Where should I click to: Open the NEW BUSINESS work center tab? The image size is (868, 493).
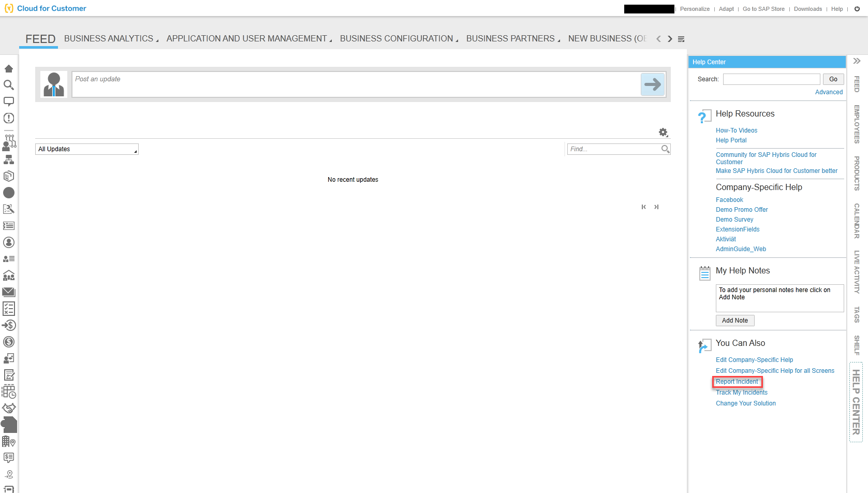tap(608, 39)
